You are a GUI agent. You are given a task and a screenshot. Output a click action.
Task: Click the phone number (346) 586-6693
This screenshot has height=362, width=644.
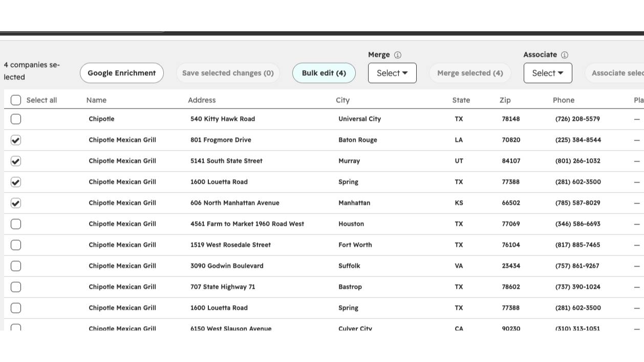[x=577, y=224]
